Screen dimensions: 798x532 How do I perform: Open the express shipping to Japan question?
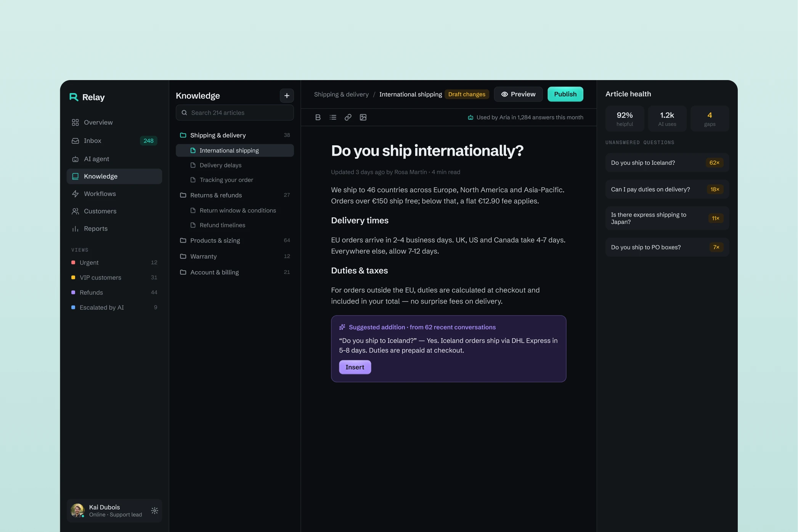pos(667,219)
